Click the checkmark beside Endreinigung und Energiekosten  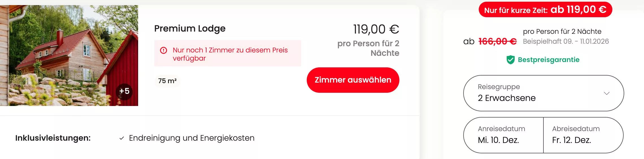(x=122, y=138)
